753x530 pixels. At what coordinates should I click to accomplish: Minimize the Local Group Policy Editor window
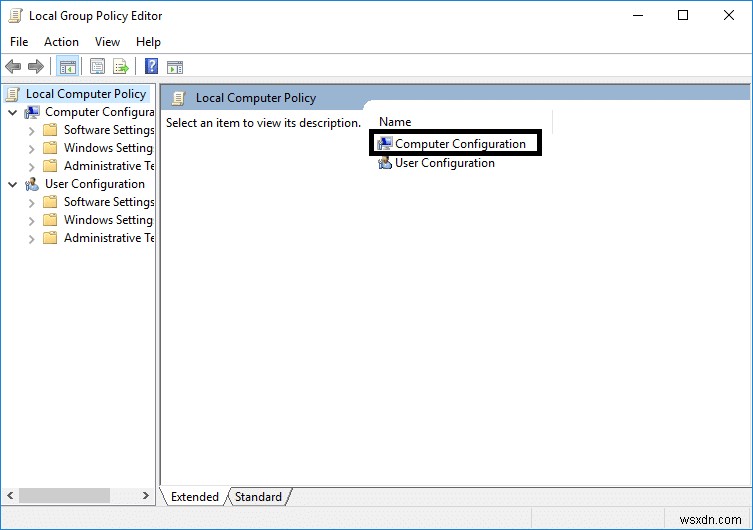[x=638, y=15]
